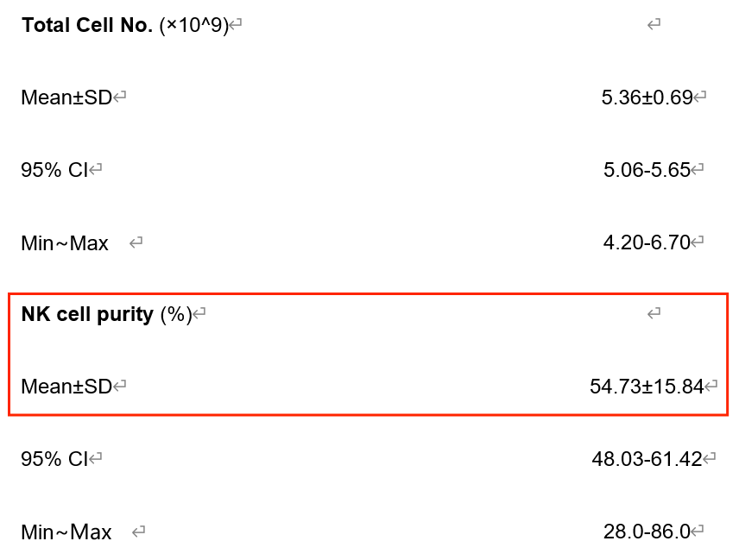Viewport: 739px width, 560px height.
Task: Click the value 54.73±15.84
Action: [647, 387]
